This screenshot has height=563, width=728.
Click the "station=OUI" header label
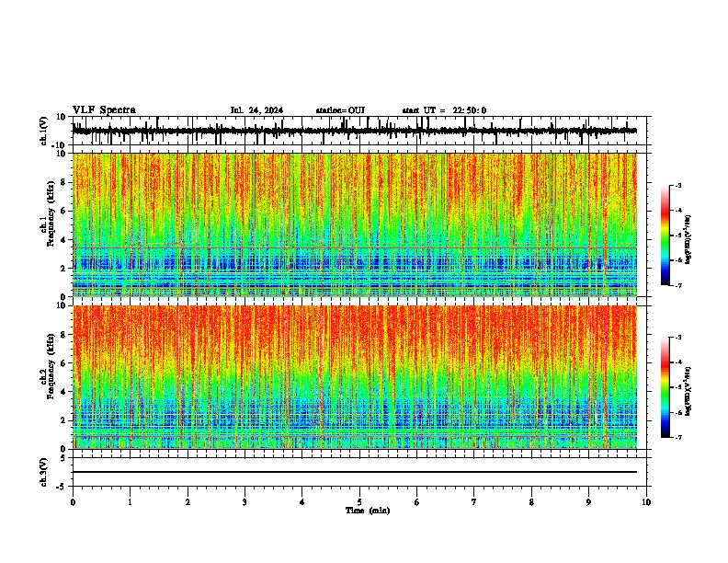tap(340, 110)
